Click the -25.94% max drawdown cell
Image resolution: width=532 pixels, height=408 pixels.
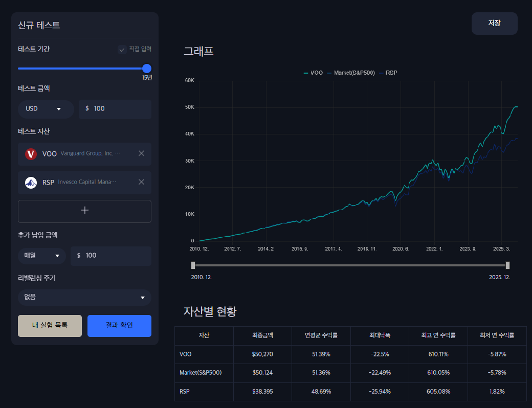pos(380,392)
